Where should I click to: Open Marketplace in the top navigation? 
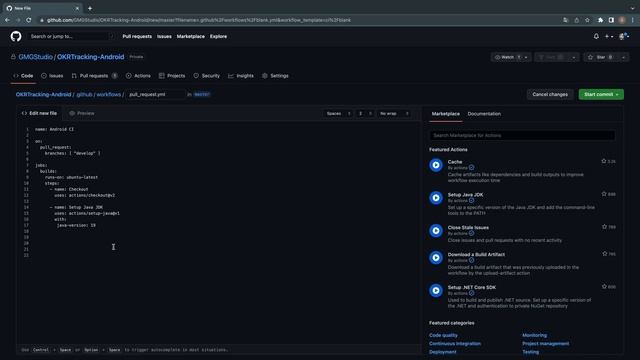click(191, 36)
